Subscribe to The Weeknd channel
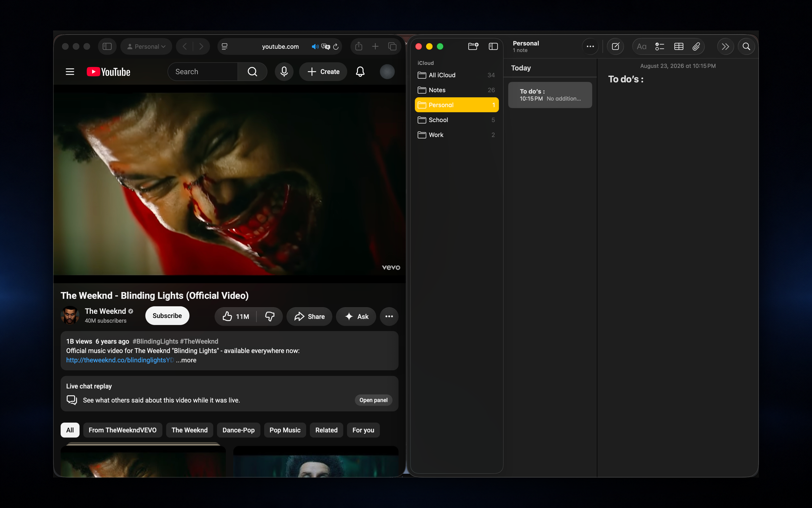 click(x=167, y=316)
